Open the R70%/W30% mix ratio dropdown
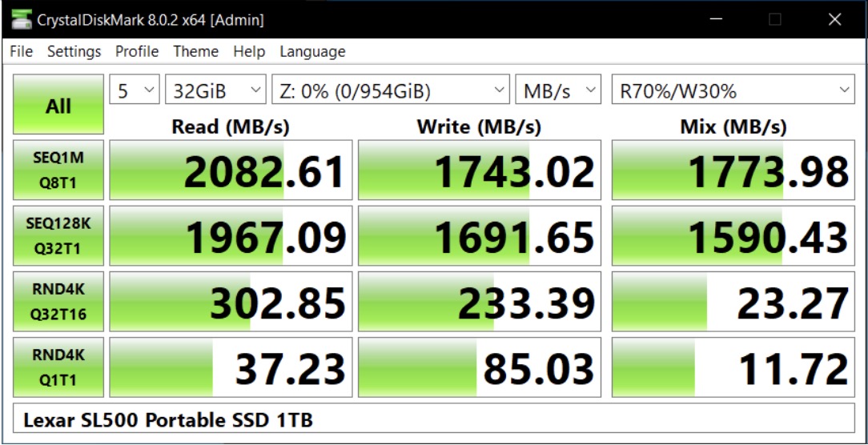The height and width of the screenshot is (445, 868). tap(733, 90)
